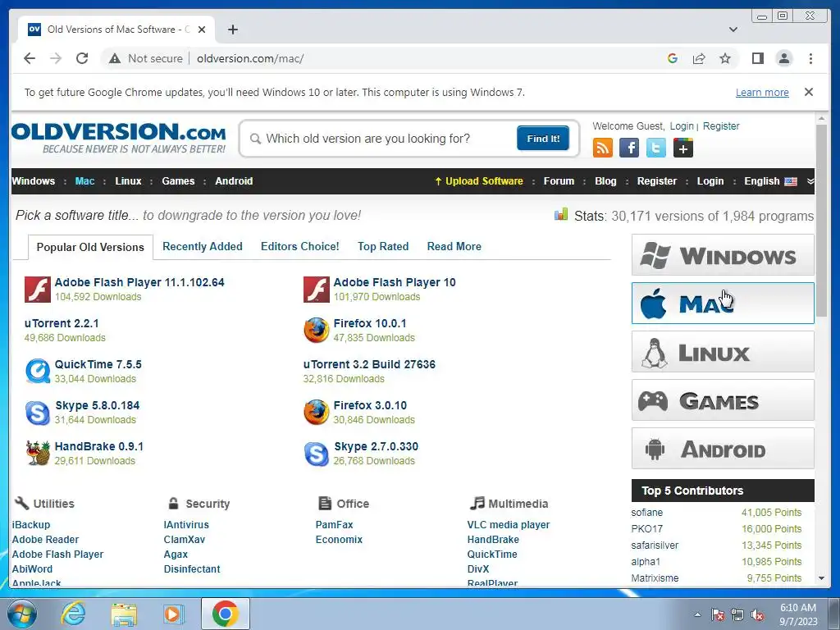Click the share page icon in address bar
The width and height of the screenshot is (840, 630).
click(699, 58)
